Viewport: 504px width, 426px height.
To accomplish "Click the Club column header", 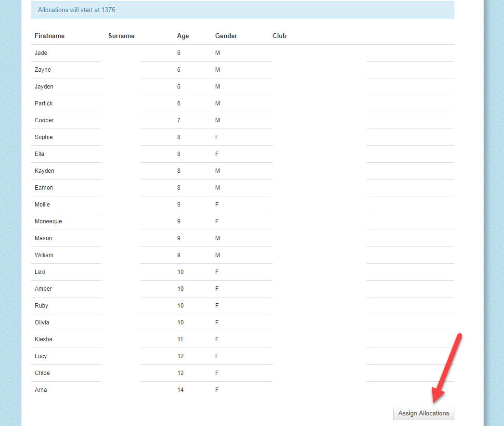I will coord(279,36).
